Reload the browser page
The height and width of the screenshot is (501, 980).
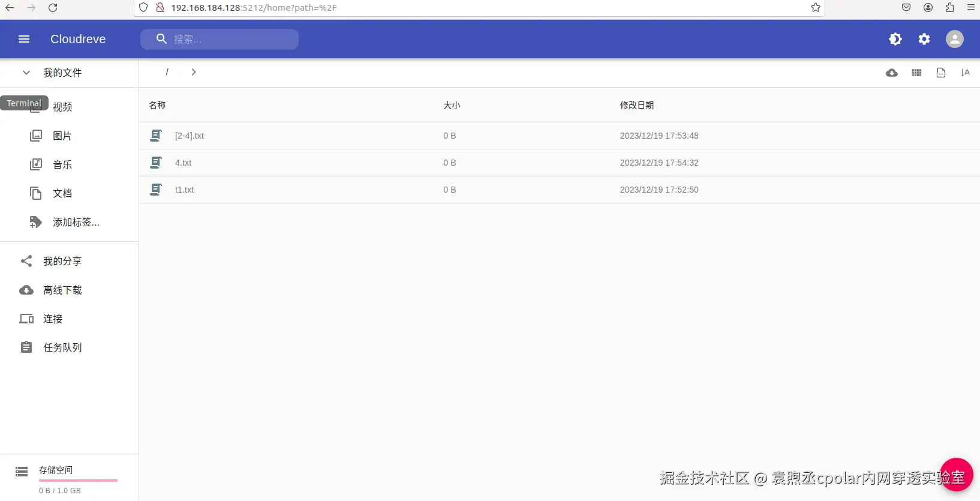tap(53, 8)
